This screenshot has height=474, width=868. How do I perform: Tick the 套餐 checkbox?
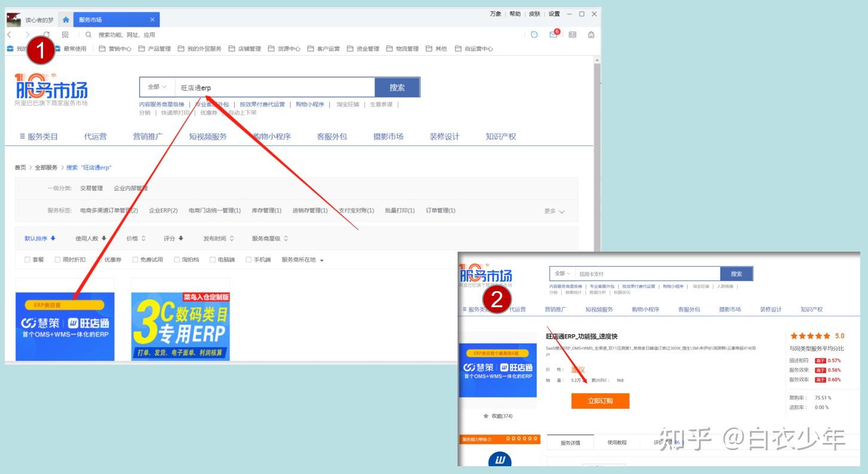27,260
